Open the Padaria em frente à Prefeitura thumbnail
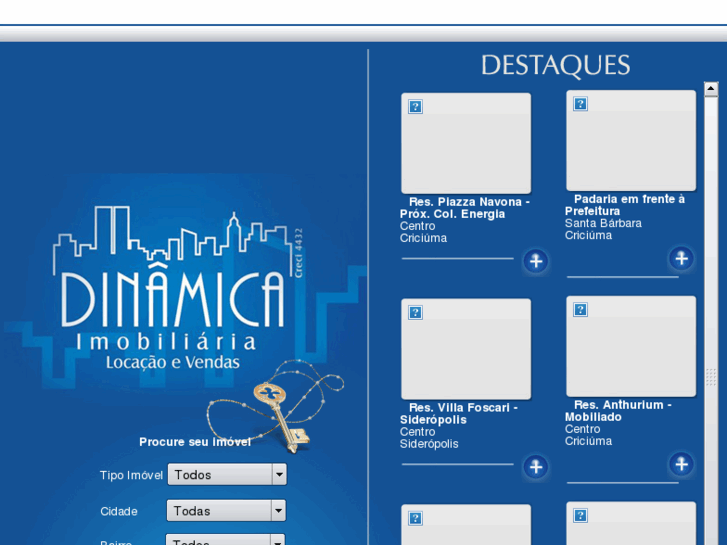The image size is (727, 545). point(631,141)
